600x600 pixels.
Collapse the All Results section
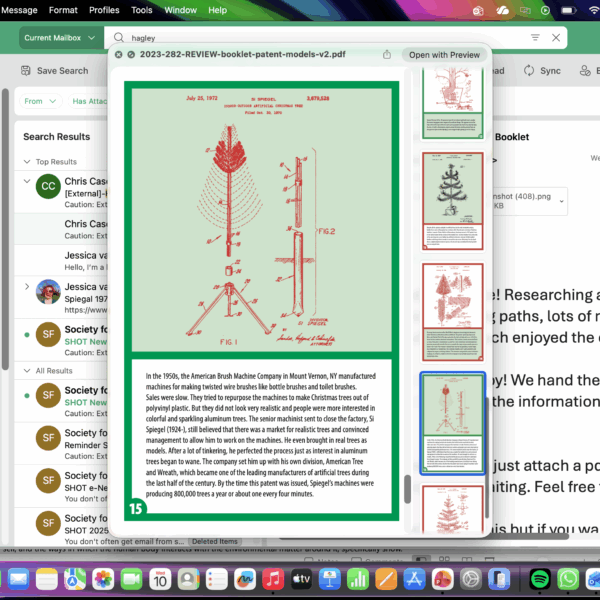click(27, 370)
